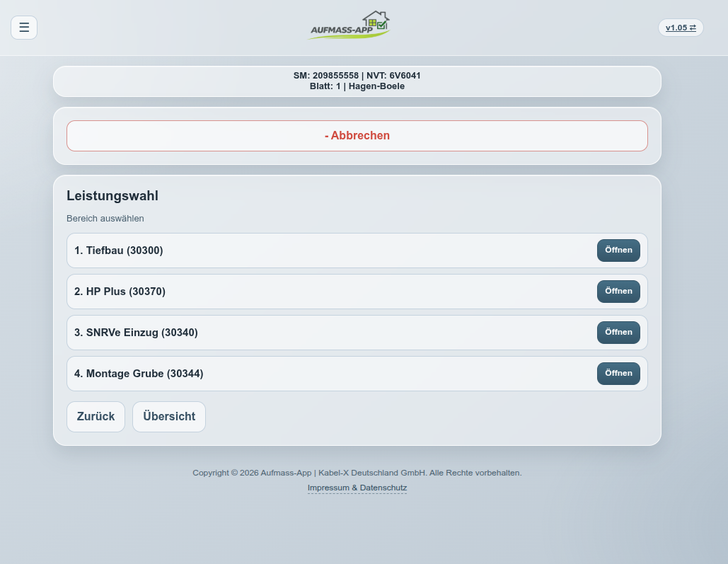Select the 3. SNRVe Einzug (30340) row label

click(136, 333)
